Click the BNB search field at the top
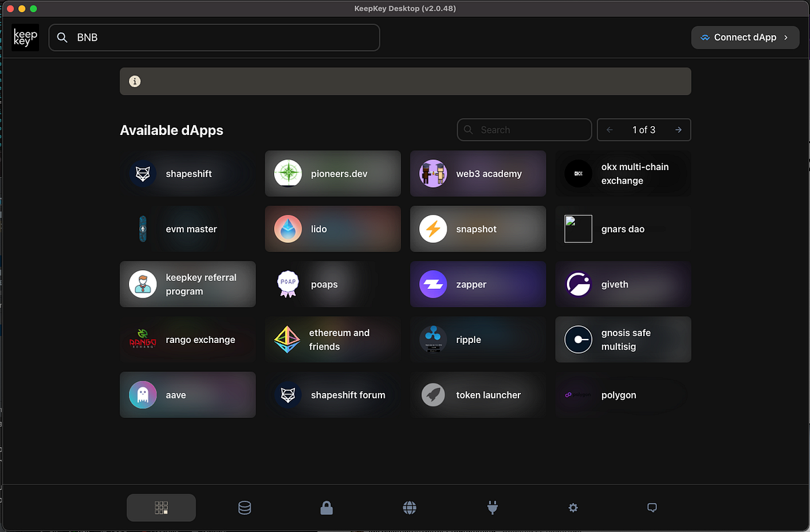Image resolution: width=810 pixels, height=532 pixels. (214, 37)
